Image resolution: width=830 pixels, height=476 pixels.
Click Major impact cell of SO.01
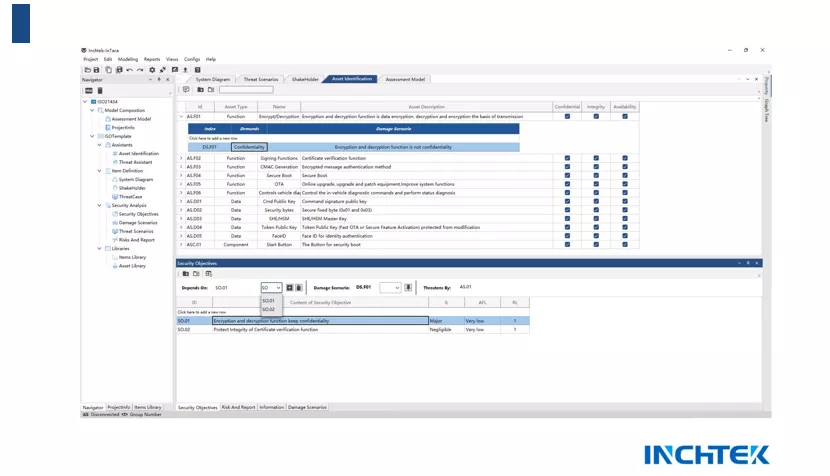click(446, 321)
